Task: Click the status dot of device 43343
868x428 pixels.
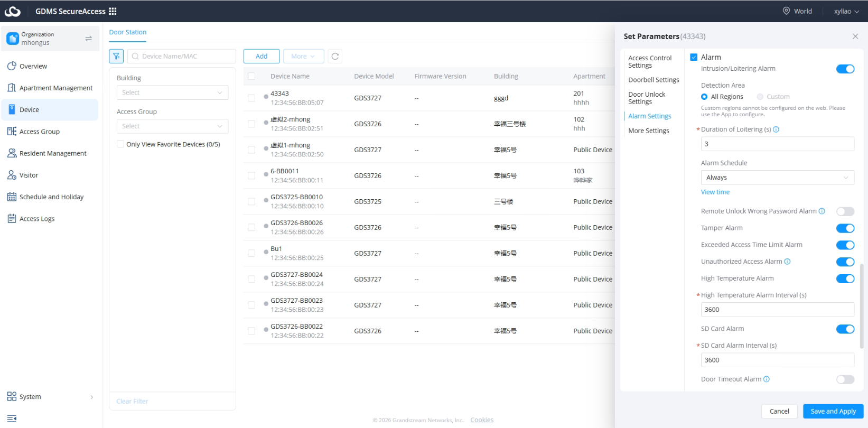Action: point(266,97)
